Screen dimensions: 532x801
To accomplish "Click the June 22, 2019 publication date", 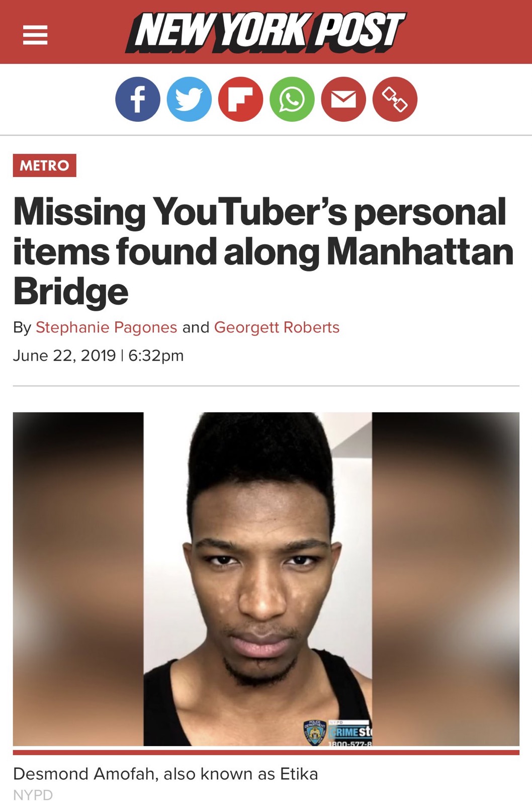I will click(64, 355).
